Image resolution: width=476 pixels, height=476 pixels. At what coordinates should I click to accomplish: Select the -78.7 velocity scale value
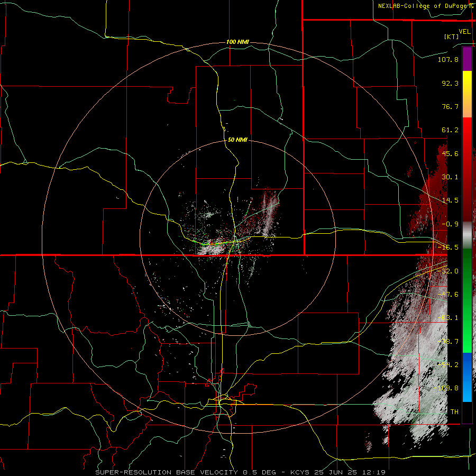click(x=448, y=342)
